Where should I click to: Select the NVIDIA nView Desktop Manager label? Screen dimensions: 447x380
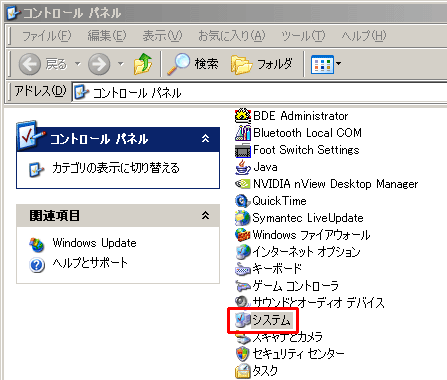coord(335,184)
